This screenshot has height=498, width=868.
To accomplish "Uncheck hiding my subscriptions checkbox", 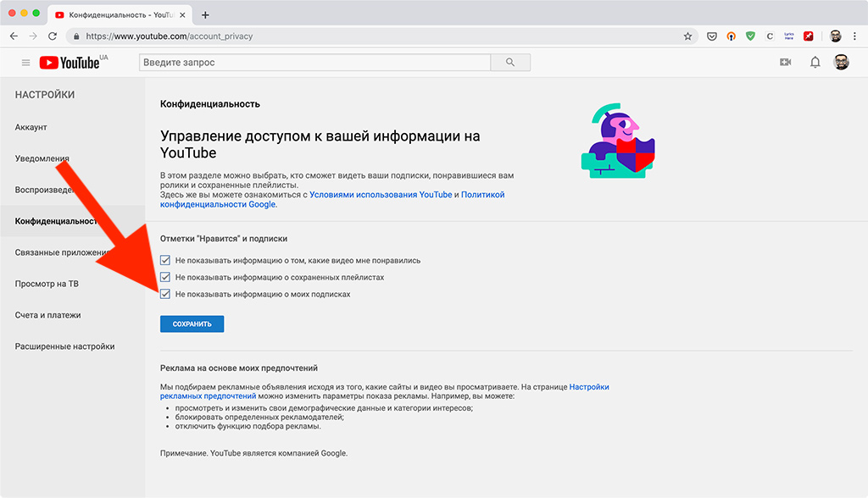I will pos(165,294).
